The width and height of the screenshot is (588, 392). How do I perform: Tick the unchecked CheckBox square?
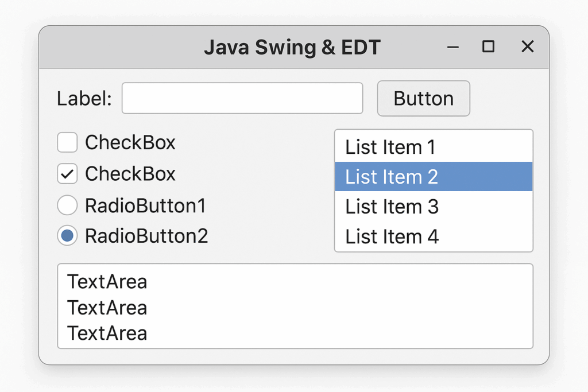(x=67, y=142)
